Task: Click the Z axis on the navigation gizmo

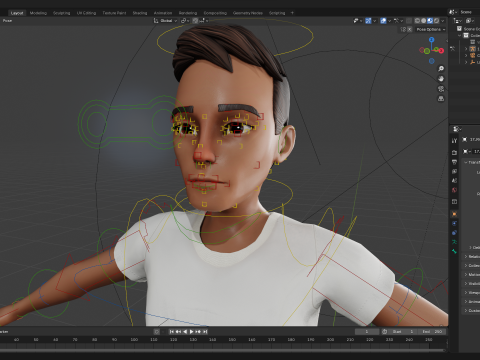Action: click(432, 40)
